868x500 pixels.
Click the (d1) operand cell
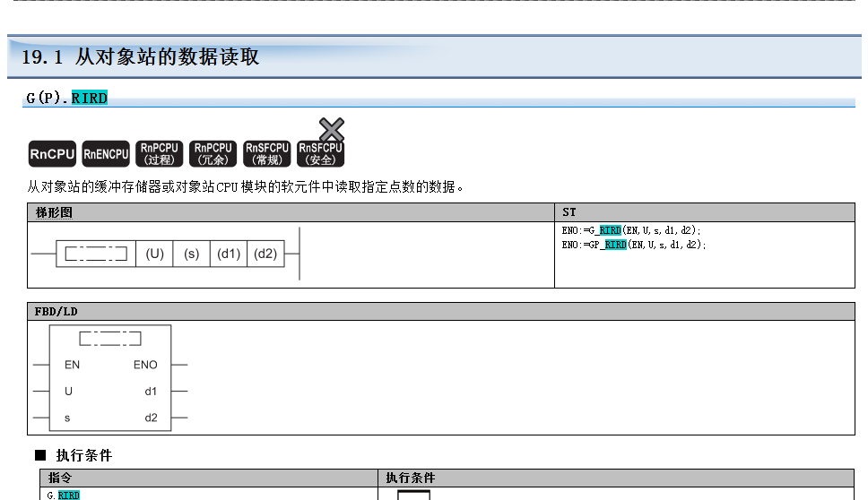click(x=229, y=254)
